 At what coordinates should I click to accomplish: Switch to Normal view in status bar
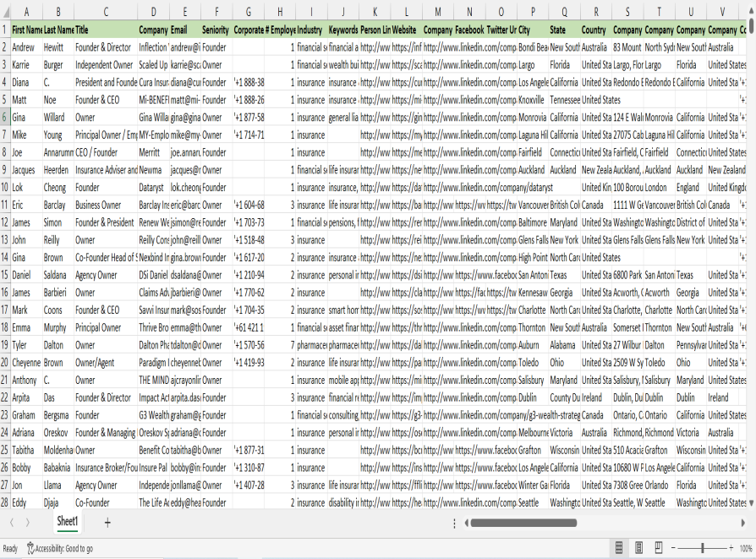(619, 547)
